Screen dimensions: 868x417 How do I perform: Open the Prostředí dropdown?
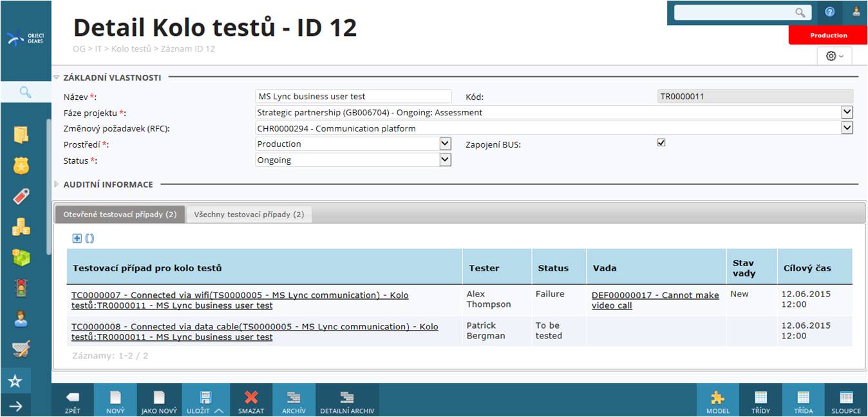pyautogui.click(x=445, y=144)
